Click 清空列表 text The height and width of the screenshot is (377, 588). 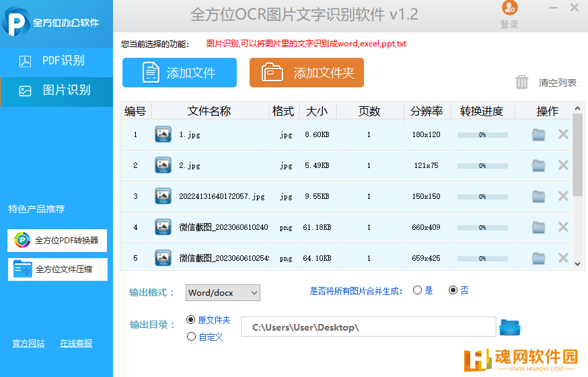[558, 83]
